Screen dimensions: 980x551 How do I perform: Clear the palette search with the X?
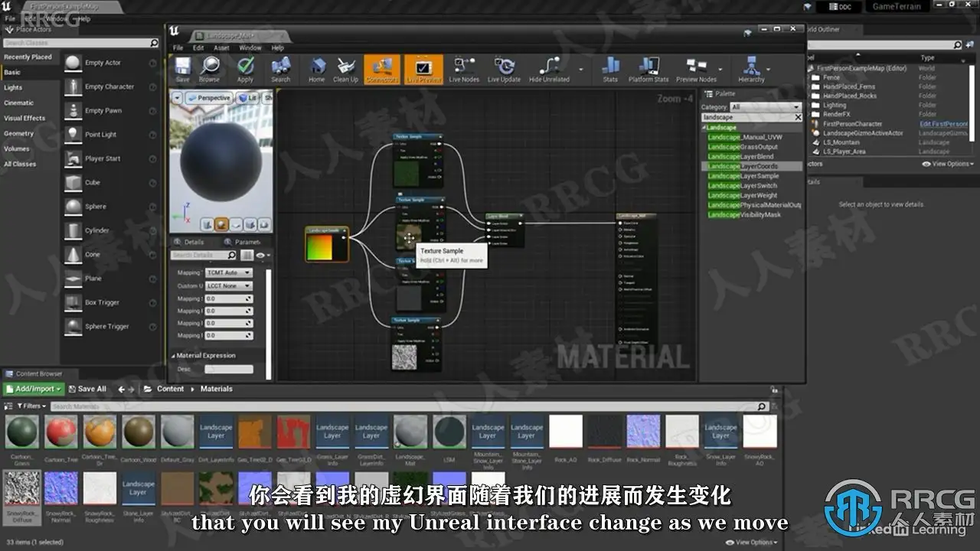798,117
